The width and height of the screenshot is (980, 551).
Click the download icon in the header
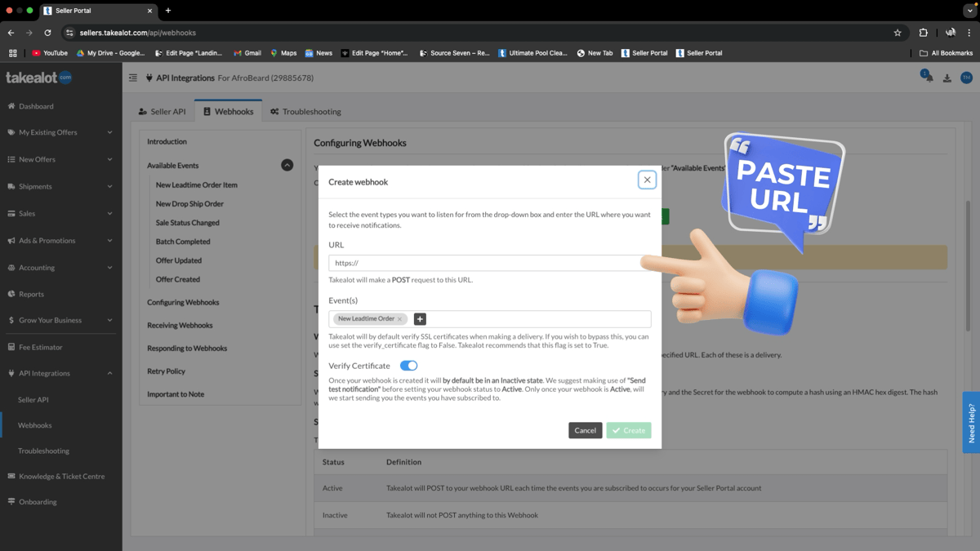point(947,78)
